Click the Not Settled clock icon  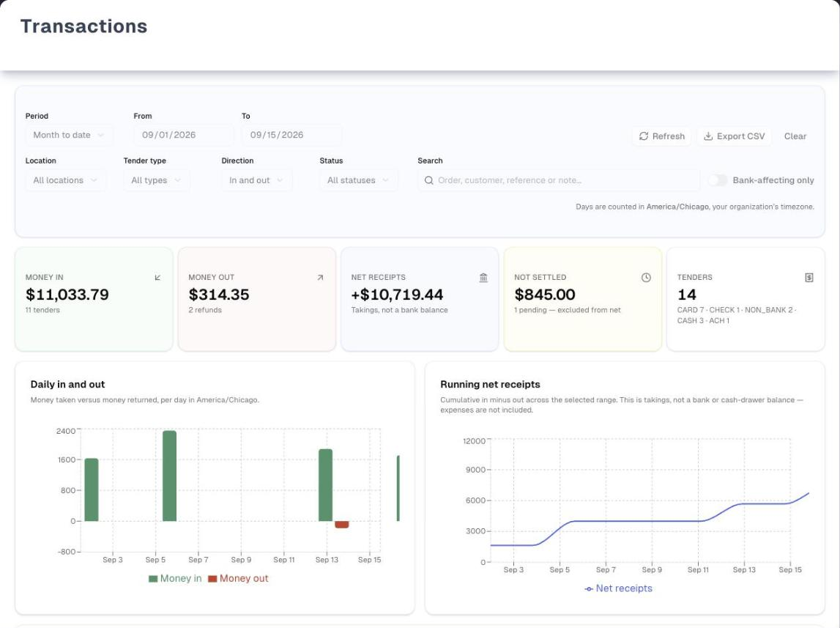coord(646,278)
